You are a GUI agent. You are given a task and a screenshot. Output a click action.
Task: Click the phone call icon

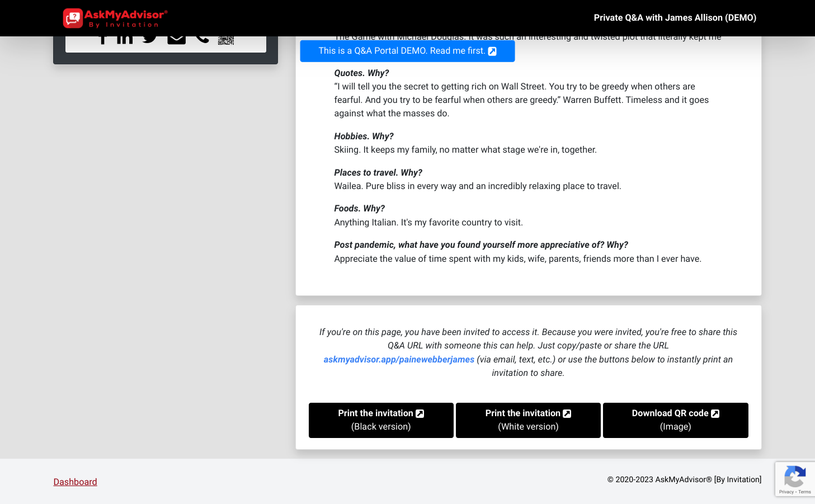(202, 39)
